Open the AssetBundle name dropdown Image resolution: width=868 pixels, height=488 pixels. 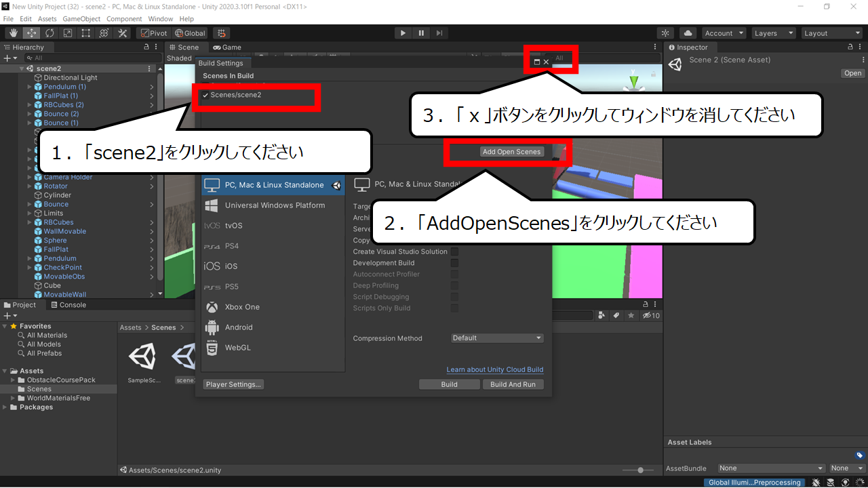click(x=770, y=468)
